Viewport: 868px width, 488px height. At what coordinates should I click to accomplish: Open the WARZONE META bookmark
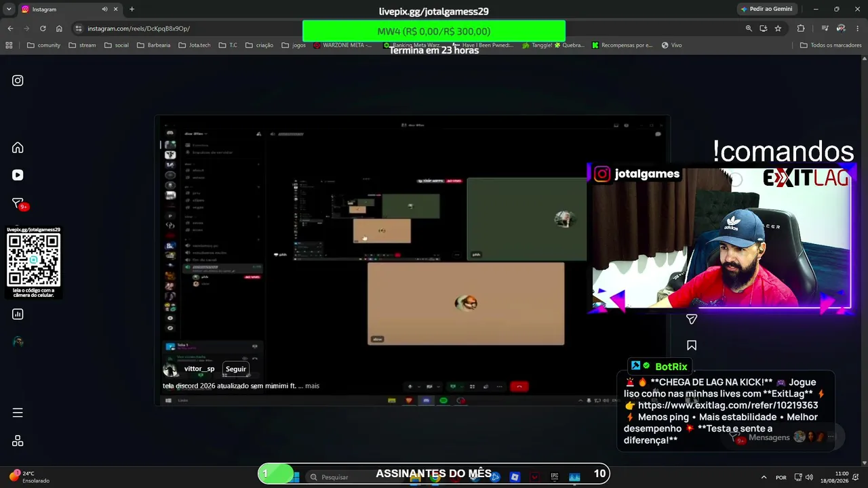tap(342, 45)
